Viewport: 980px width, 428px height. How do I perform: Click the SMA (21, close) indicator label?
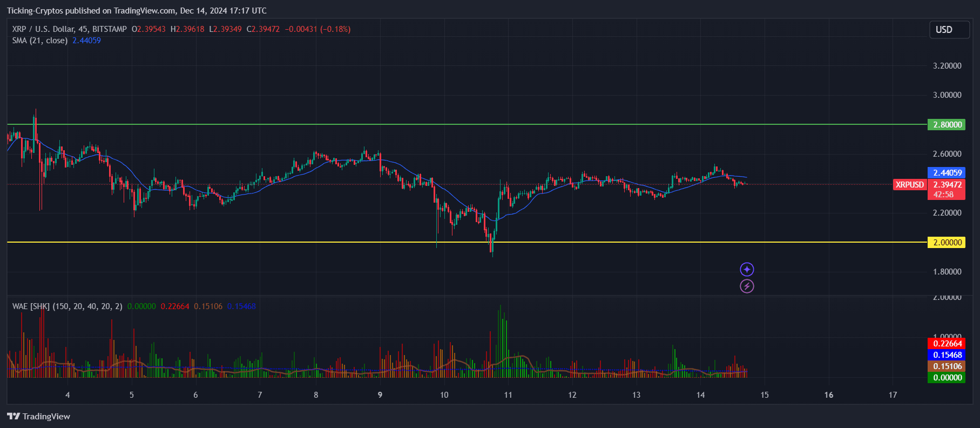tap(40, 41)
